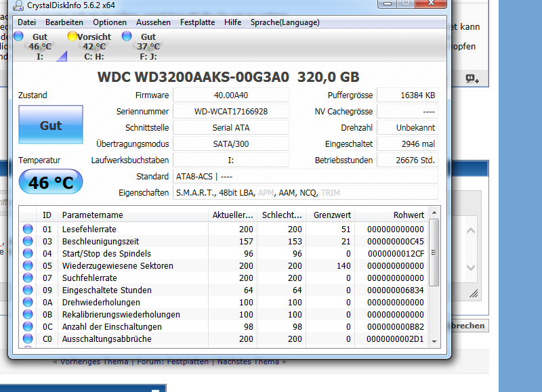Click the Schnittstelle field Serial ATA
Viewport: 542px width, 392px height.
(231, 128)
